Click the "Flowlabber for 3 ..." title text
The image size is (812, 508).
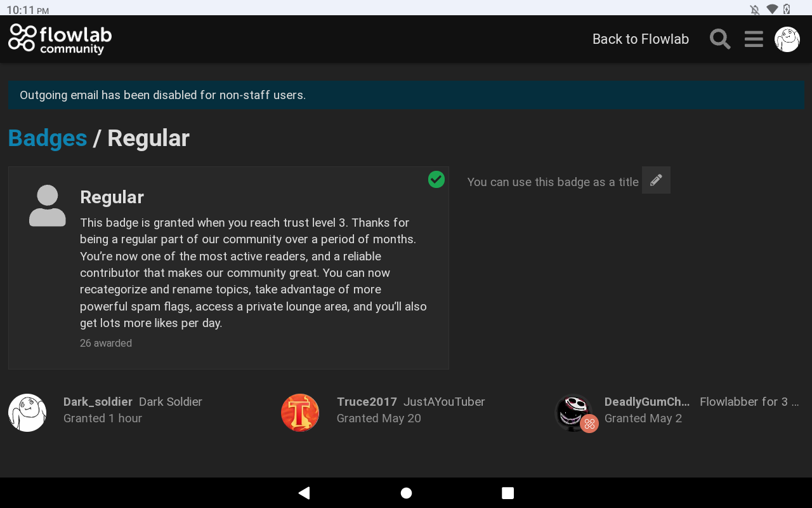(749, 402)
